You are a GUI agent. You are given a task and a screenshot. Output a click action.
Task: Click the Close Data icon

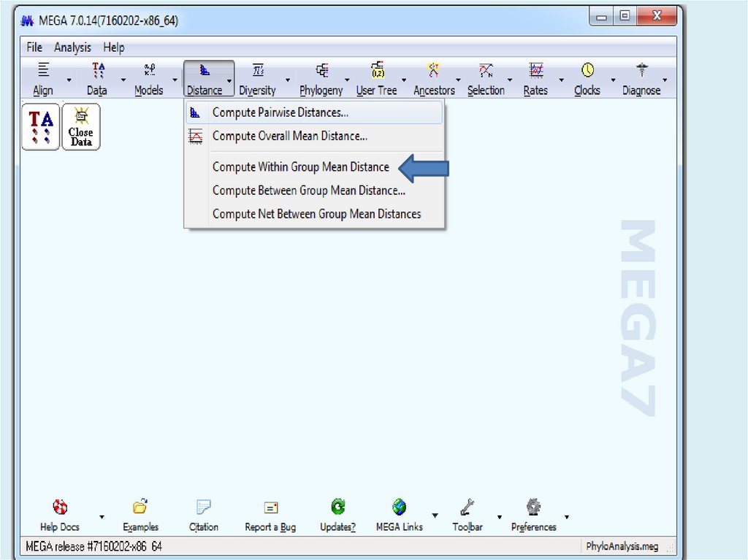click(x=81, y=126)
